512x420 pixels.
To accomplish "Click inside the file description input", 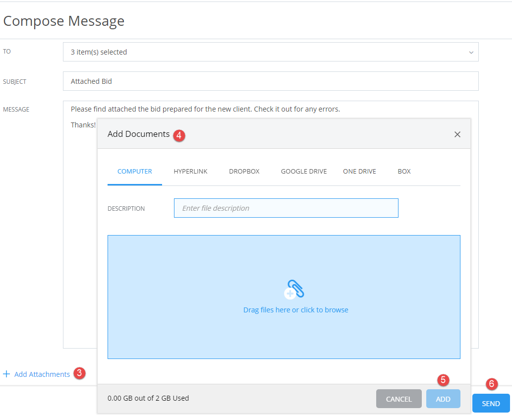I will tap(285, 208).
